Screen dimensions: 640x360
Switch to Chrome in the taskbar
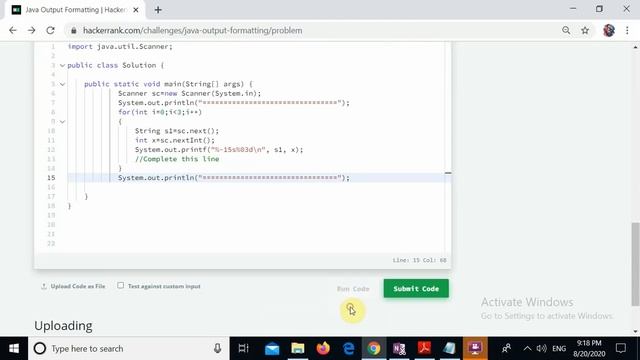(x=373, y=349)
